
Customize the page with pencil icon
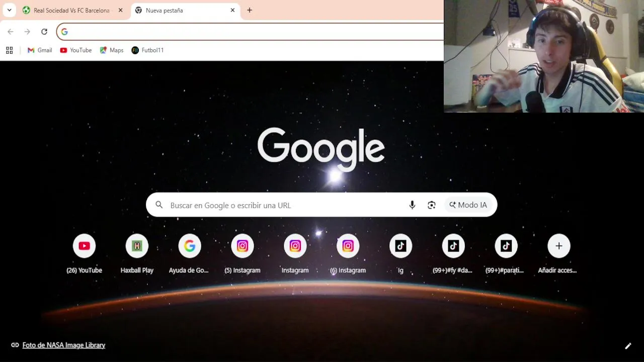628,346
